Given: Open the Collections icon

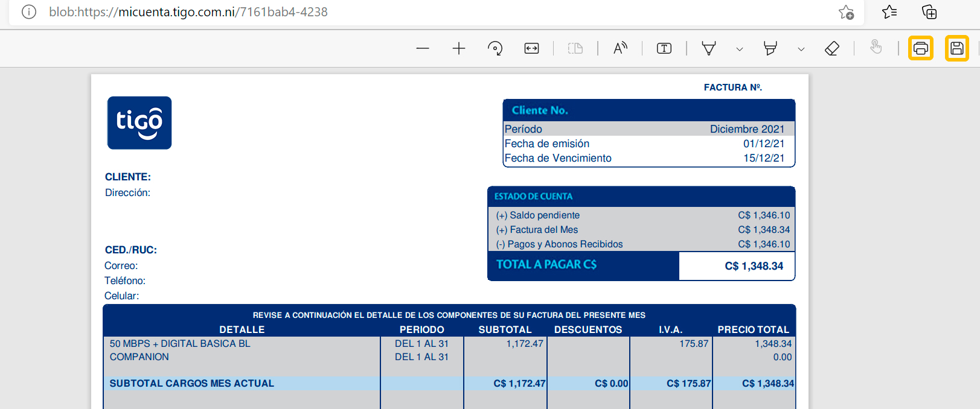Looking at the screenshot, I should point(929,12).
